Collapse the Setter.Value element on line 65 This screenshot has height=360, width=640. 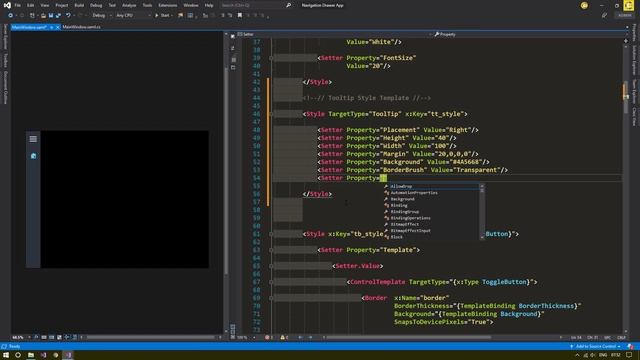[x=271, y=266]
